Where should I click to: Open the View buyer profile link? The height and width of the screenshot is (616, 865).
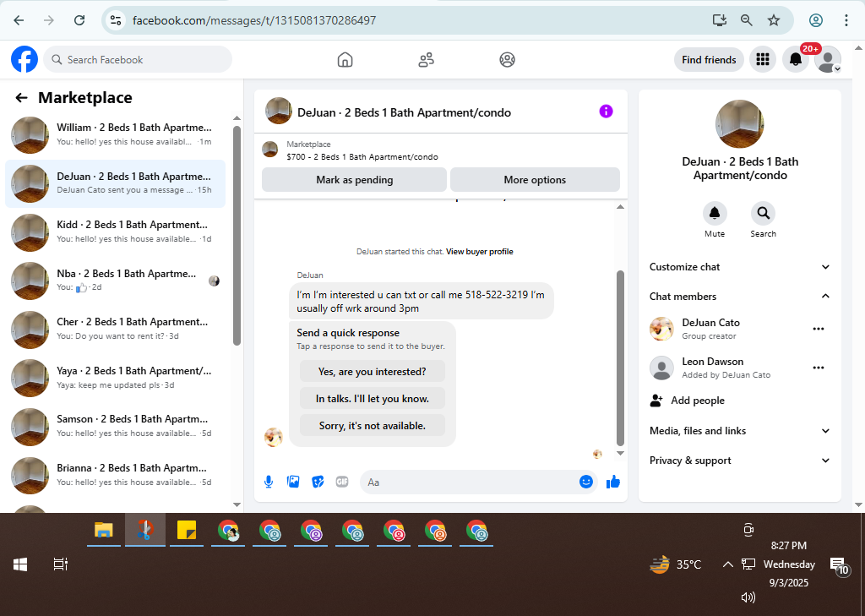[480, 252]
